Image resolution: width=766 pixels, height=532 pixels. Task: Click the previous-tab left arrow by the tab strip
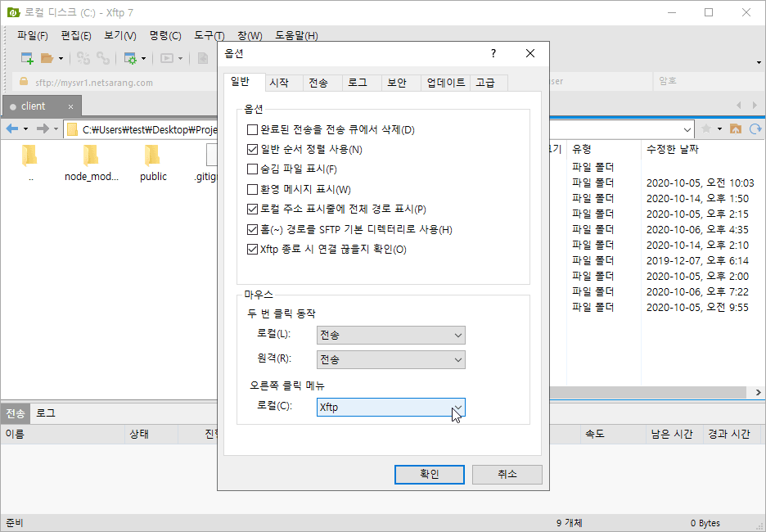[739, 105]
